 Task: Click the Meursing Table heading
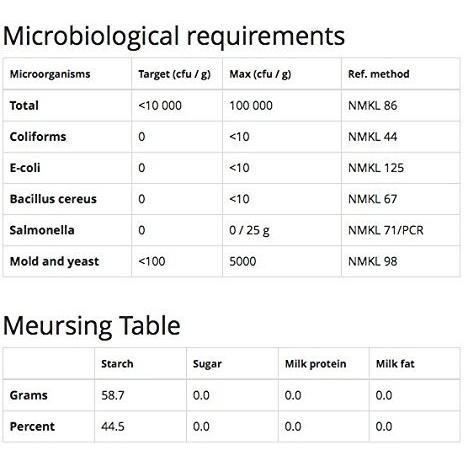click(x=92, y=326)
